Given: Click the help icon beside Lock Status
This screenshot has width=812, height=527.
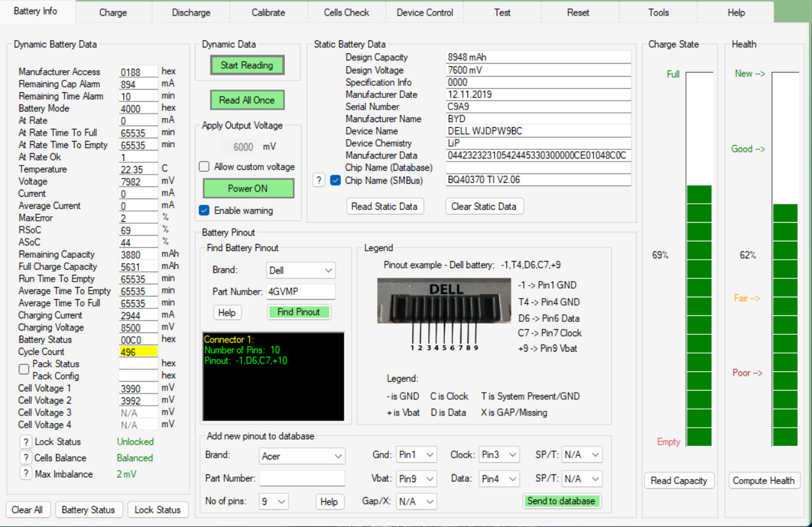Looking at the screenshot, I should (x=25, y=442).
